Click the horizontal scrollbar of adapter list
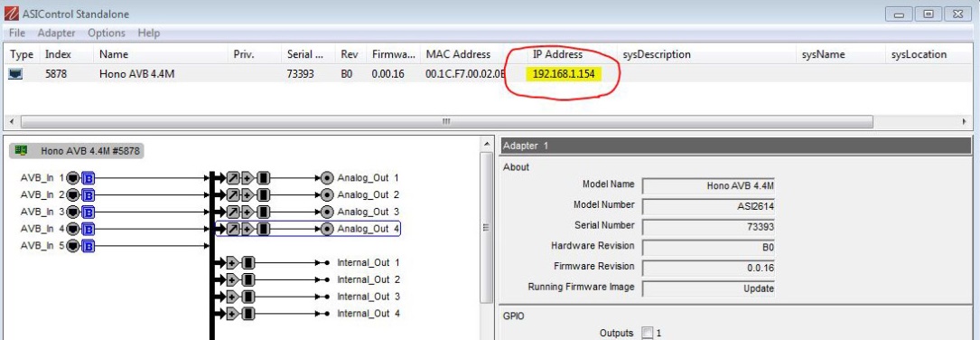Screen dimensions: 980x340 tap(446, 121)
